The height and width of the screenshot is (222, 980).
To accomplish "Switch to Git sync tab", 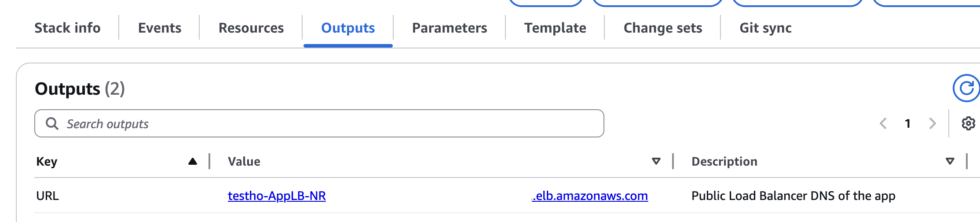I will (x=765, y=28).
